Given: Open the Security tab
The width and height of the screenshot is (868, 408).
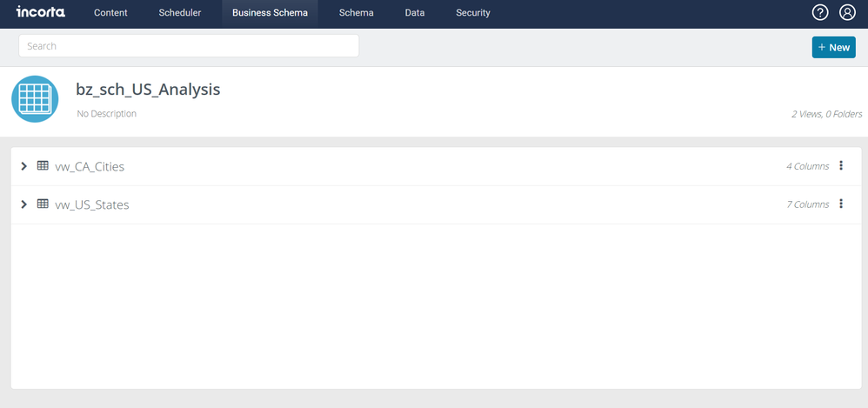Looking at the screenshot, I should coord(473,13).
